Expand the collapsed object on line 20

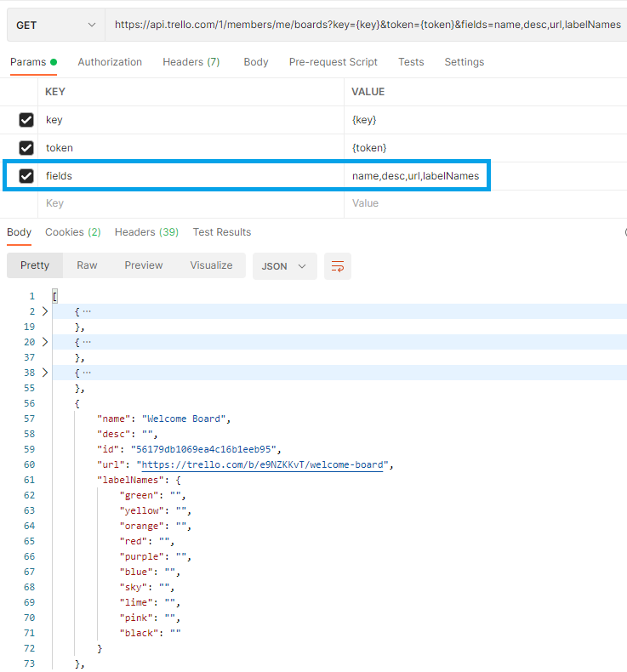45,342
